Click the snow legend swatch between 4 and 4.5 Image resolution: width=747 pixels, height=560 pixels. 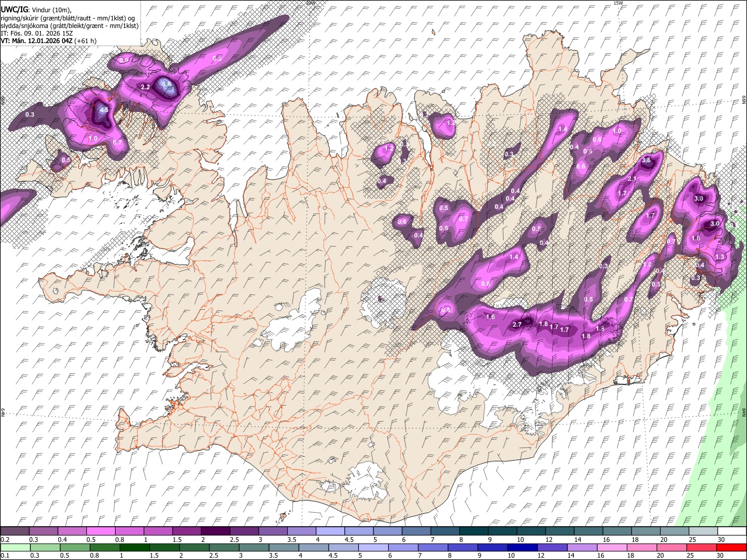click(x=330, y=531)
